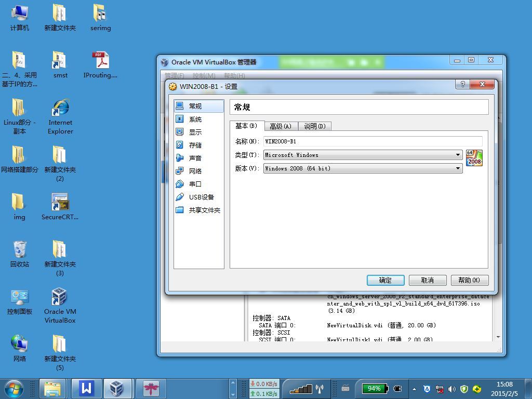Select the Oracle VM VirtualBox desktop shortcut

tap(60, 305)
